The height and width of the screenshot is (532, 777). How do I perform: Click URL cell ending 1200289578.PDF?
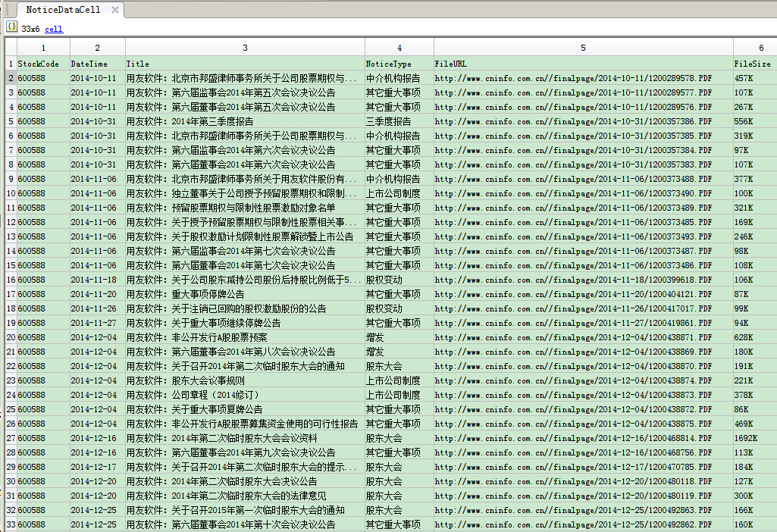tap(583, 78)
